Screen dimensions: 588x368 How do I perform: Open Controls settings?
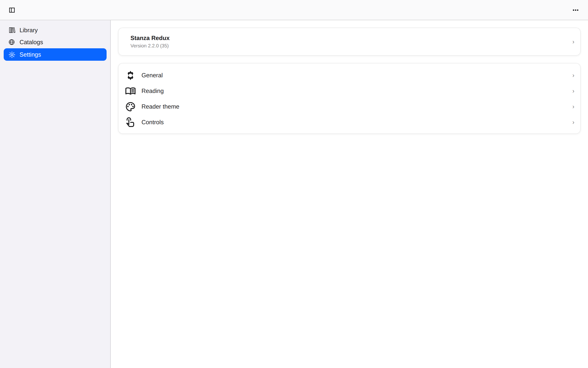pyautogui.click(x=349, y=122)
